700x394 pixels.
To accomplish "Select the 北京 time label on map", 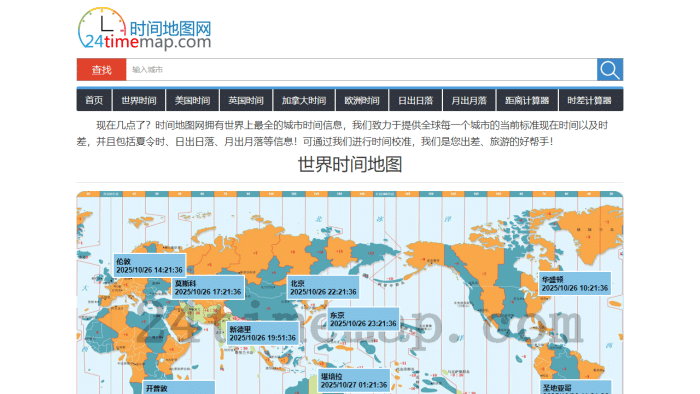I will point(323,287).
